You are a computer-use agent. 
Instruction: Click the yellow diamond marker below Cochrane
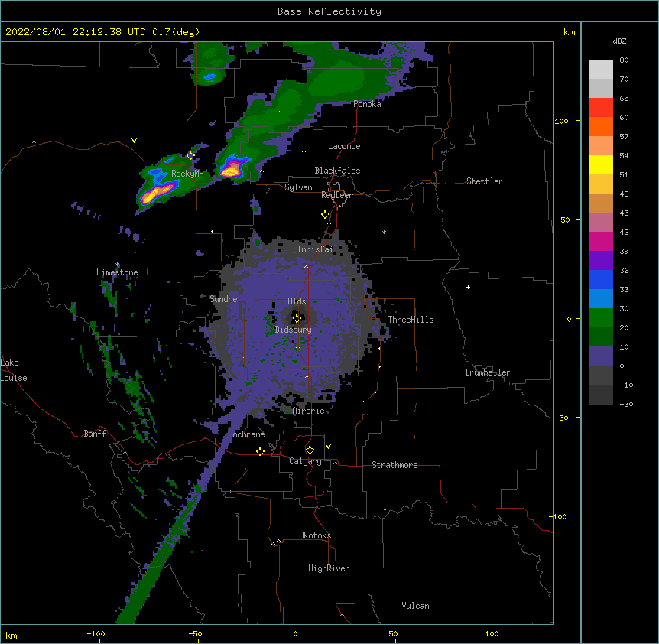pyautogui.click(x=260, y=451)
